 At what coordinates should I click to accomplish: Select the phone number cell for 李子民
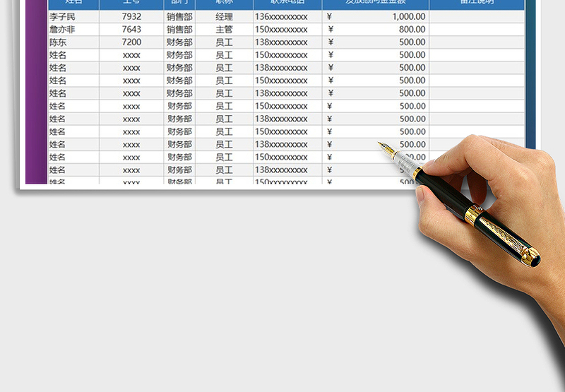click(x=281, y=17)
